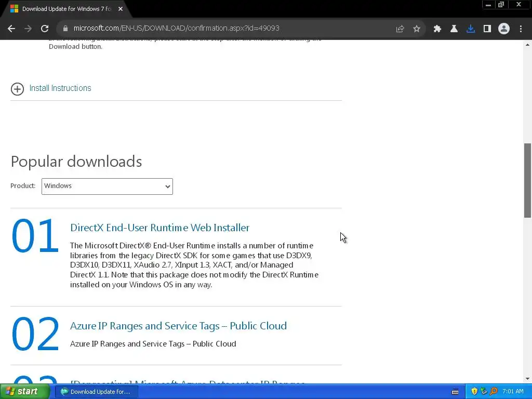View site information via the lock icon
532x399 pixels.
pos(65,29)
